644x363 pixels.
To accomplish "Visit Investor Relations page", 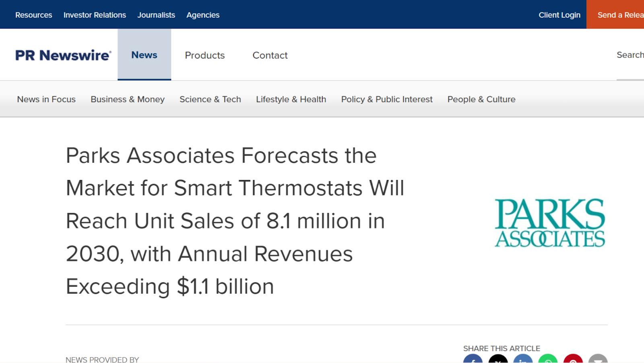I will pos(95,15).
